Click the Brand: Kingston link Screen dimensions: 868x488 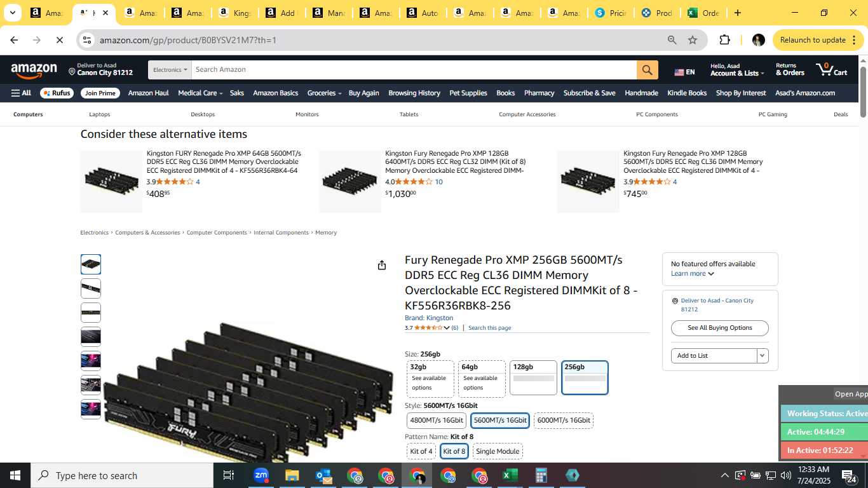pyautogui.click(x=429, y=318)
